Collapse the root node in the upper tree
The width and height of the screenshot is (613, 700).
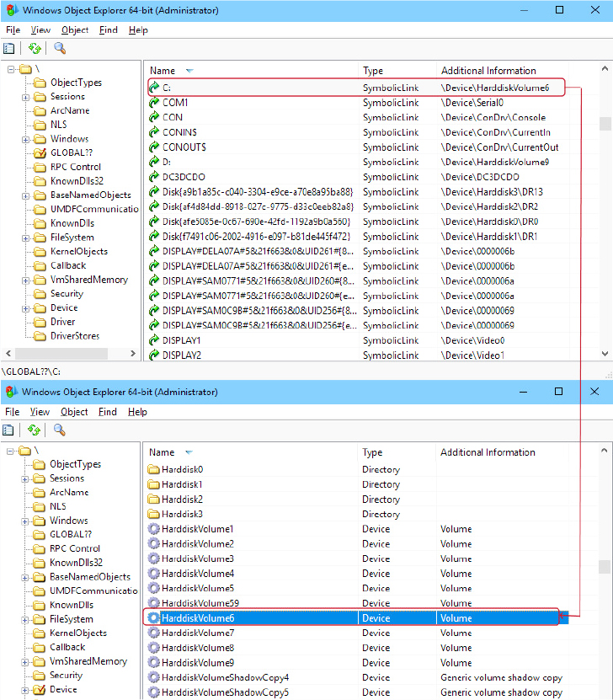[x=12, y=68]
